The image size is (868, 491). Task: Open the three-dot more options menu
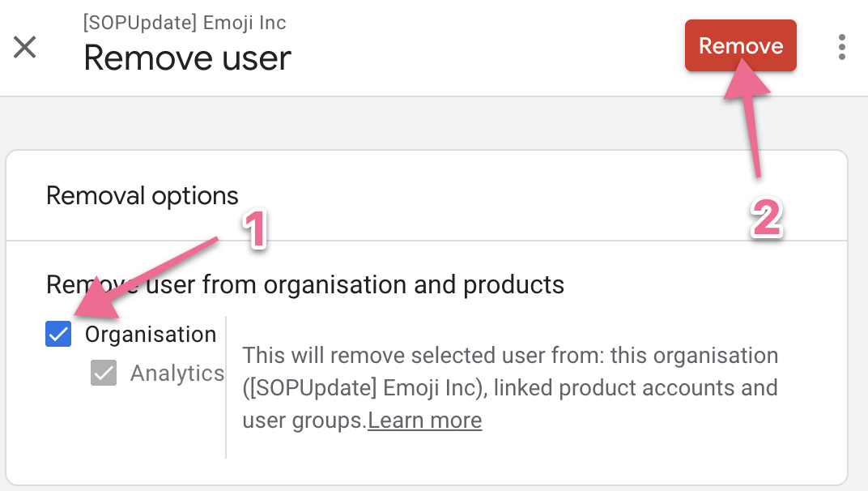[842, 47]
